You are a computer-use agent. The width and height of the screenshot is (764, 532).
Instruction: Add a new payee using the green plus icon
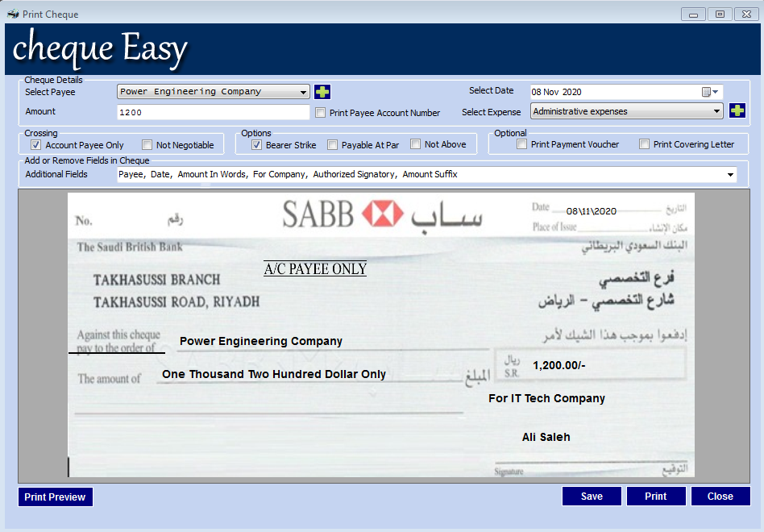pos(322,91)
